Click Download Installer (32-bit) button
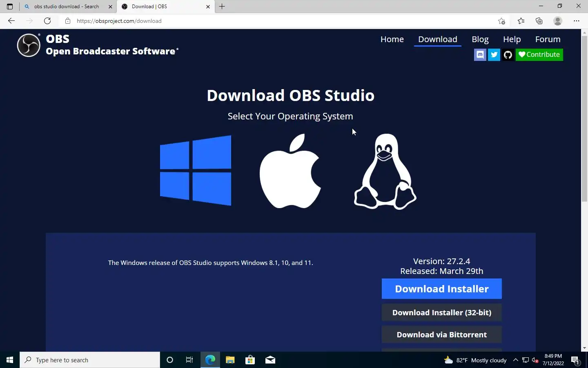 click(442, 312)
